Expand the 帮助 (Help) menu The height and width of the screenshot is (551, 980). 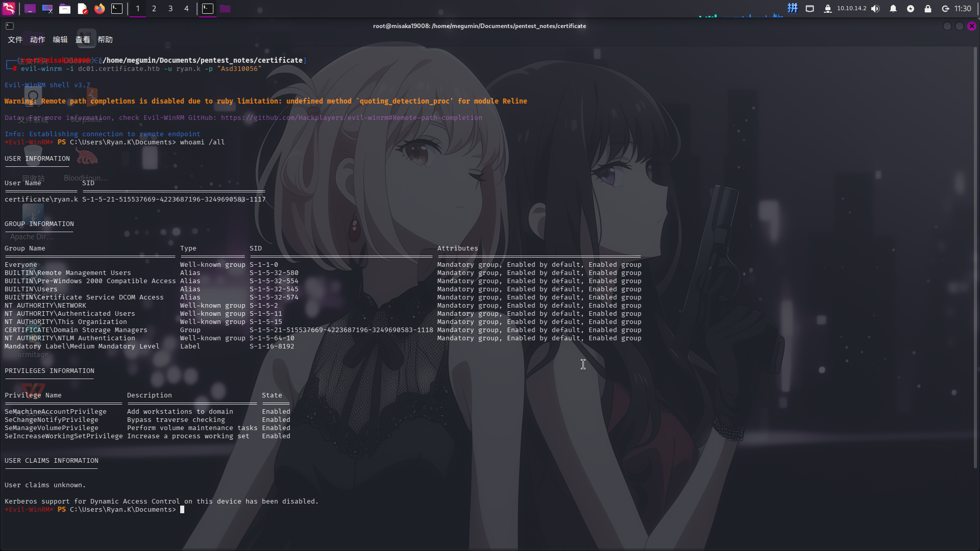click(x=105, y=39)
